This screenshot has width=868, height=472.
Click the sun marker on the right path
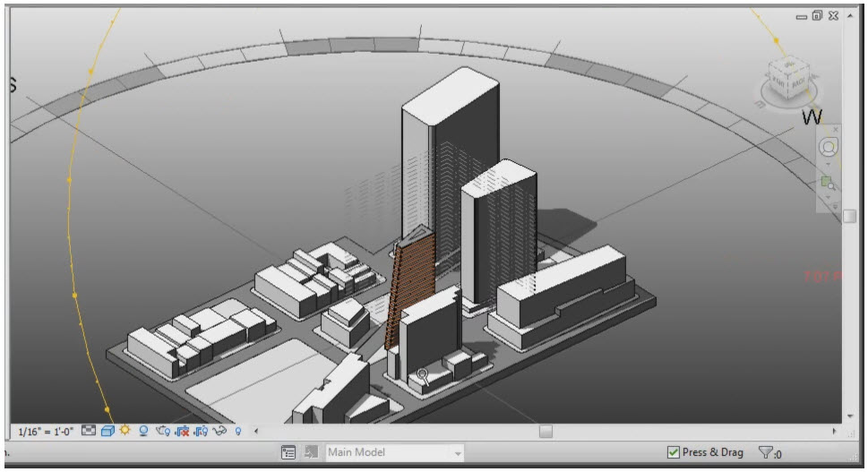click(x=776, y=40)
